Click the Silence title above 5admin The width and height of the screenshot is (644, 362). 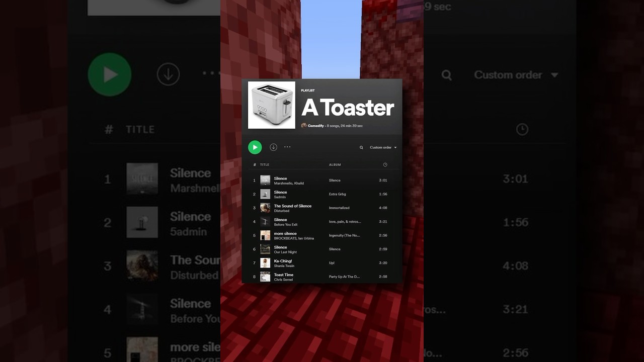click(280, 192)
